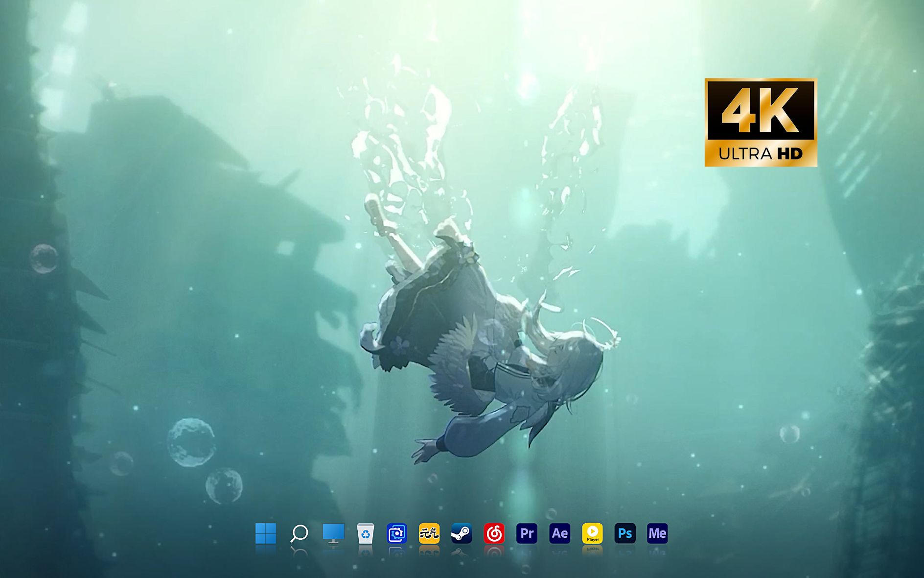Screen dimensions: 924x578
Task: Open This PC monitor icon
Action: tap(333, 533)
